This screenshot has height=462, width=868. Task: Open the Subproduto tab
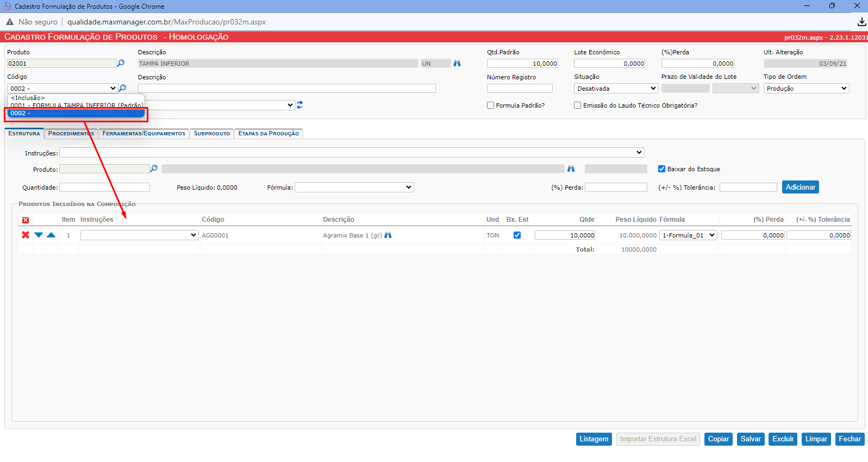pos(212,133)
